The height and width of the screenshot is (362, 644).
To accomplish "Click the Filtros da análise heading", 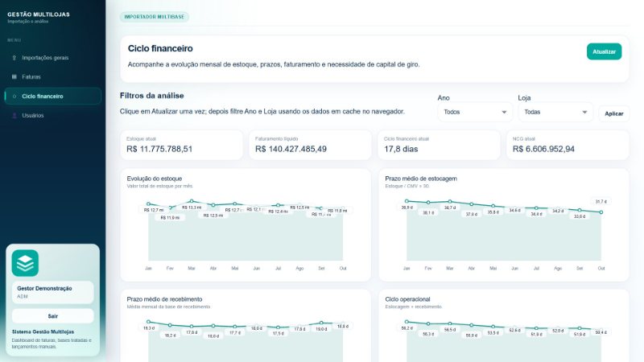I will [x=152, y=96].
